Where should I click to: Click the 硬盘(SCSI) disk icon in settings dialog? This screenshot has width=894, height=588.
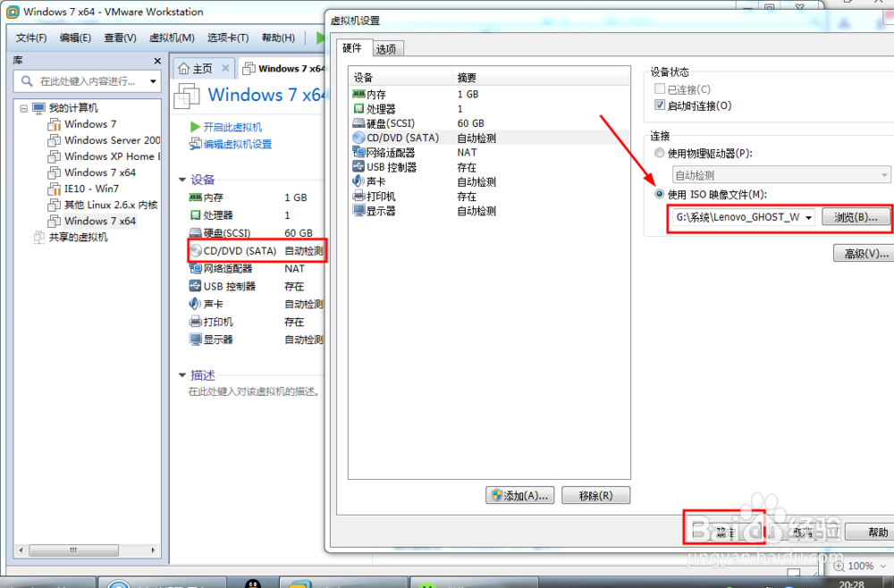(x=358, y=123)
